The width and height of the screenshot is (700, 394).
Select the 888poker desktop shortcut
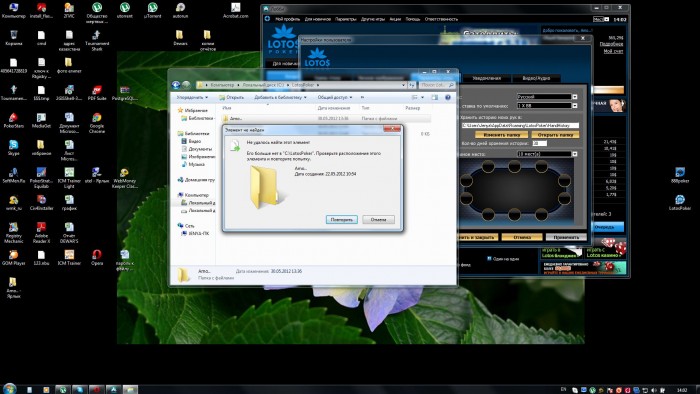pyautogui.click(x=680, y=175)
